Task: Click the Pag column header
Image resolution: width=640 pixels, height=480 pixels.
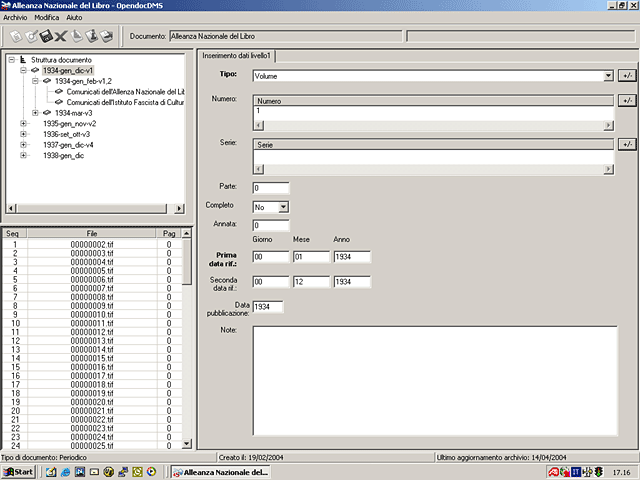Action: pyautogui.click(x=169, y=233)
